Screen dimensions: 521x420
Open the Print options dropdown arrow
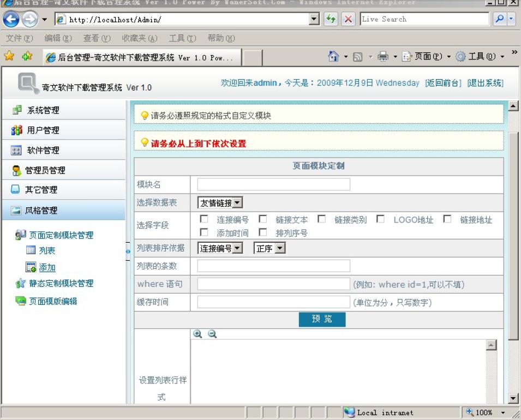(x=395, y=57)
